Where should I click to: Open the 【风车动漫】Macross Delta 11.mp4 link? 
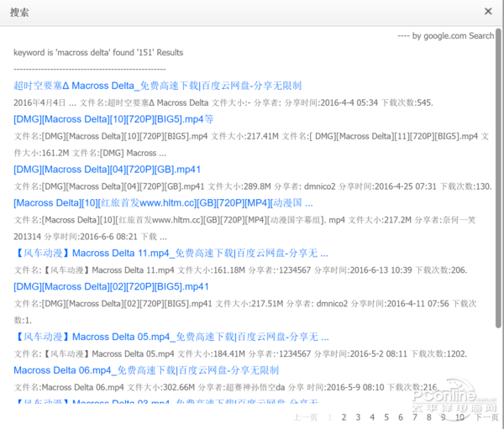pyautogui.click(x=171, y=254)
